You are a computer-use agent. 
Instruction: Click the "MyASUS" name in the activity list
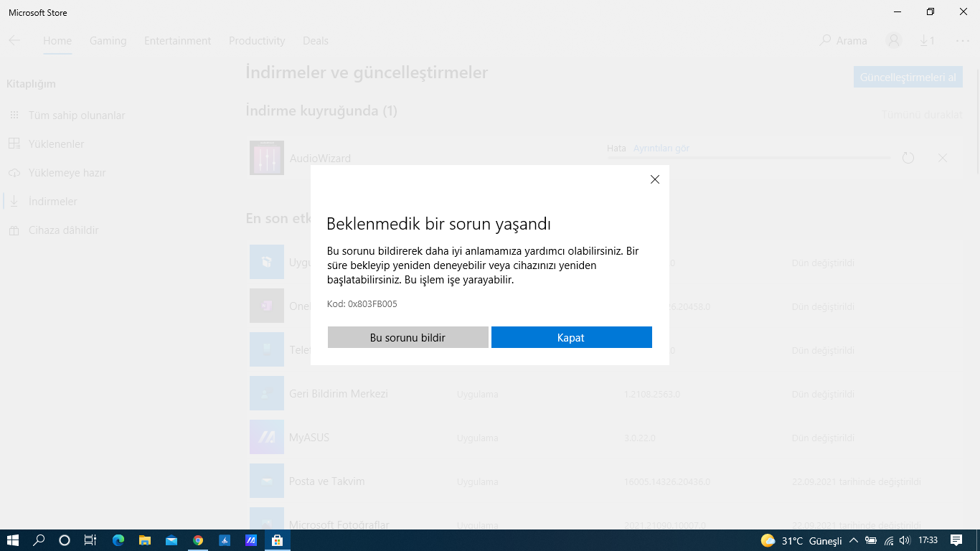[309, 438]
